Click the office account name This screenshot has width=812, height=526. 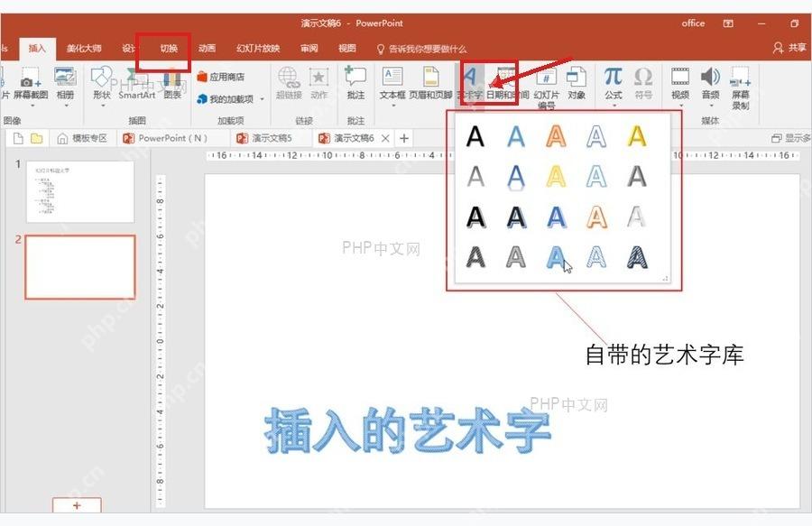pos(693,23)
